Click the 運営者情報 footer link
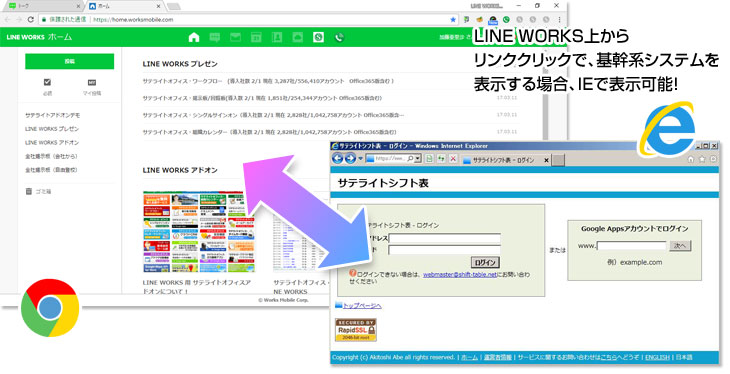The height and width of the screenshot is (374, 730). (x=498, y=357)
